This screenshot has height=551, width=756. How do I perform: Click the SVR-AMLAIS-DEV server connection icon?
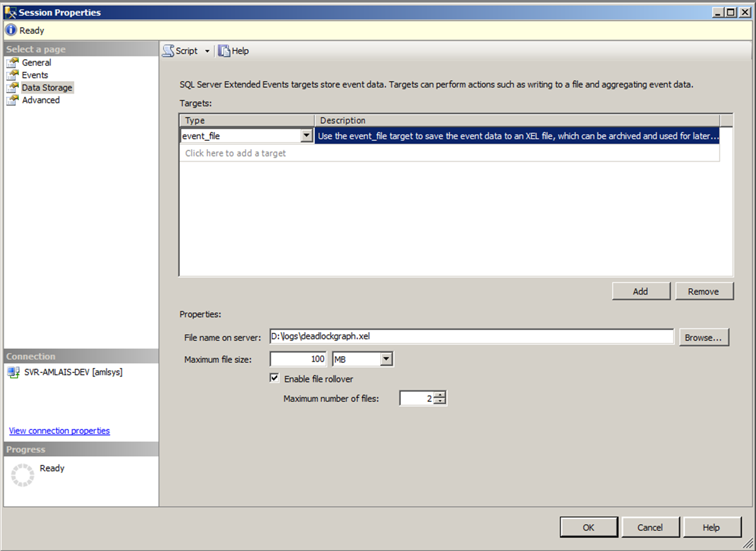tap(13, 372)
